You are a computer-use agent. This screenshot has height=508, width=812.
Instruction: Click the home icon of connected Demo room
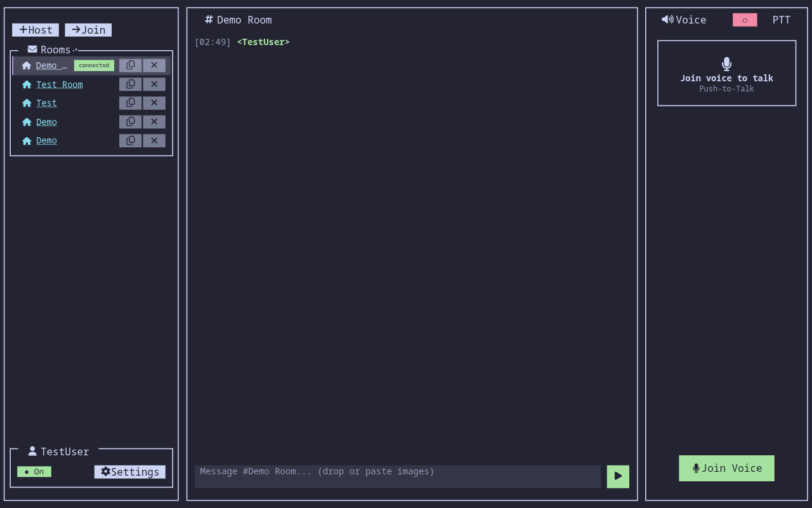(x=27, y=65)
